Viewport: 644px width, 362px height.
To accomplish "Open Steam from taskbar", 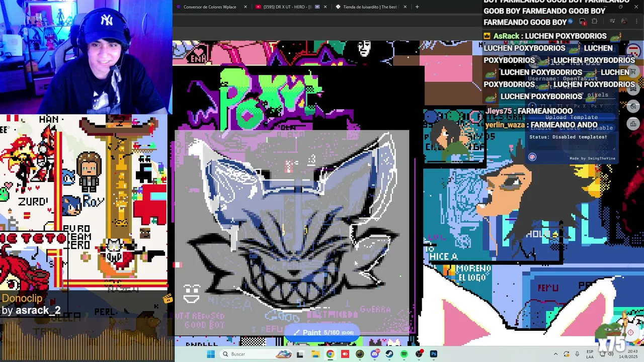I will click(389, 354).
